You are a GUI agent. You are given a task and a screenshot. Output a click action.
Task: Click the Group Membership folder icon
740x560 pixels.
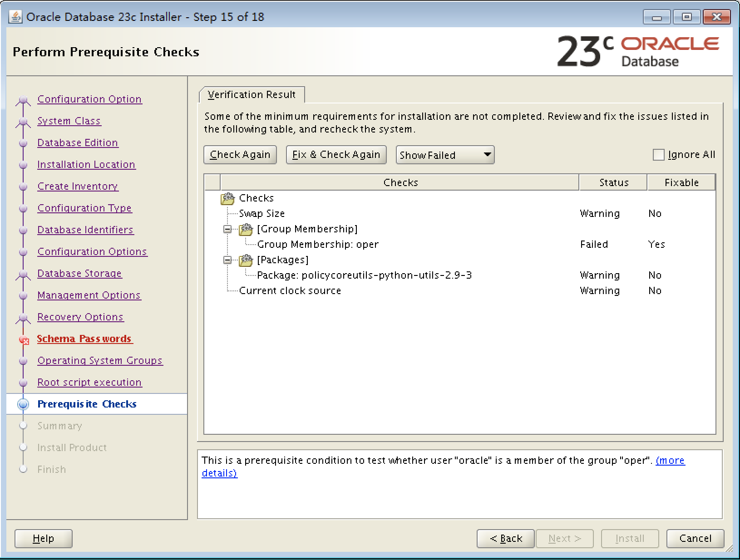point(246,229)
